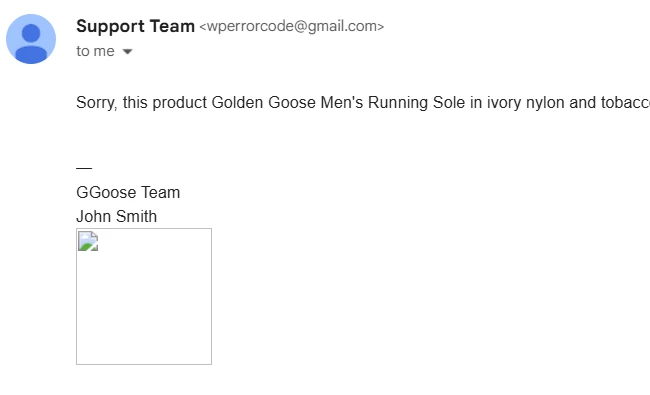This screenshot has height=395, width=650.
Task: Click the word "Smith" in the signature
Action: (136, 216)
